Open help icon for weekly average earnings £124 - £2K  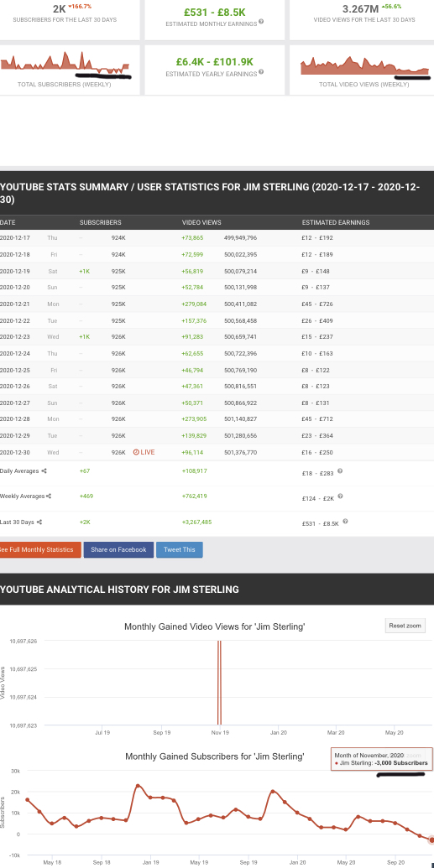coord(340,496)
